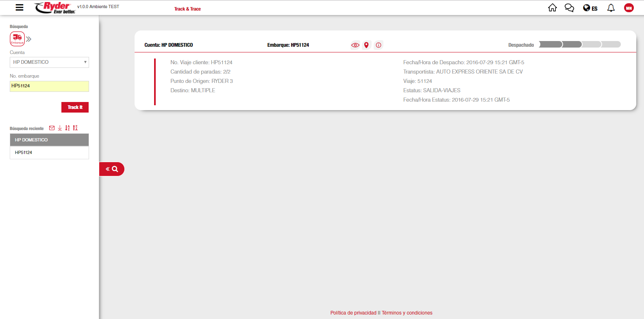
Task: Open shipment info icon
Action: [379, 45]
